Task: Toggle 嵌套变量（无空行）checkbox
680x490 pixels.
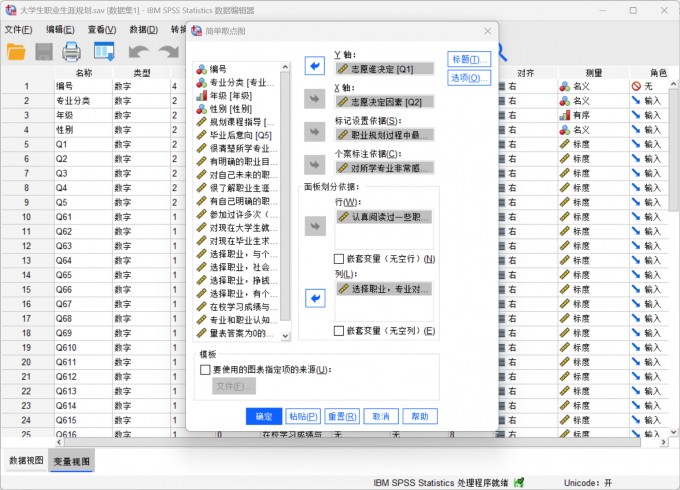Action: (339, 259)
